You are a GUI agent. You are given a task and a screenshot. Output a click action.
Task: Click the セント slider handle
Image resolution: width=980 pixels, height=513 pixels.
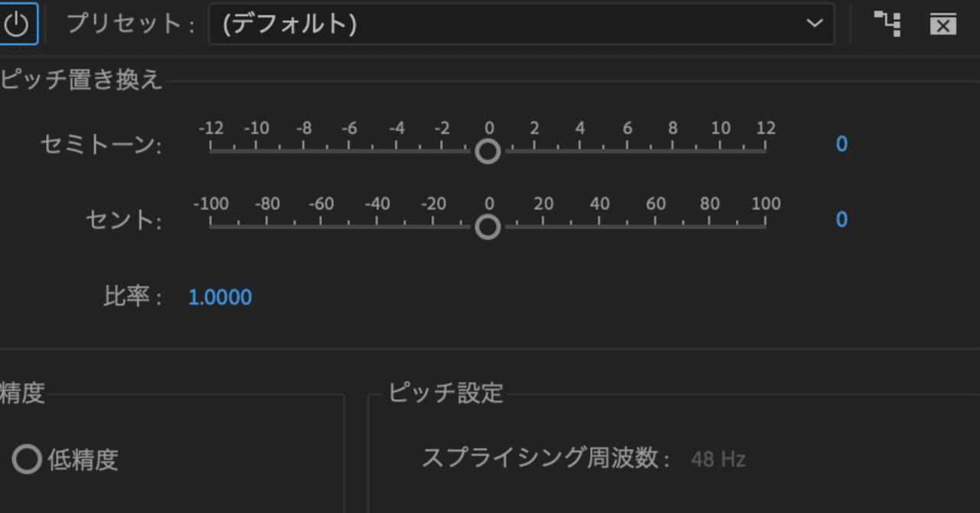488,227
